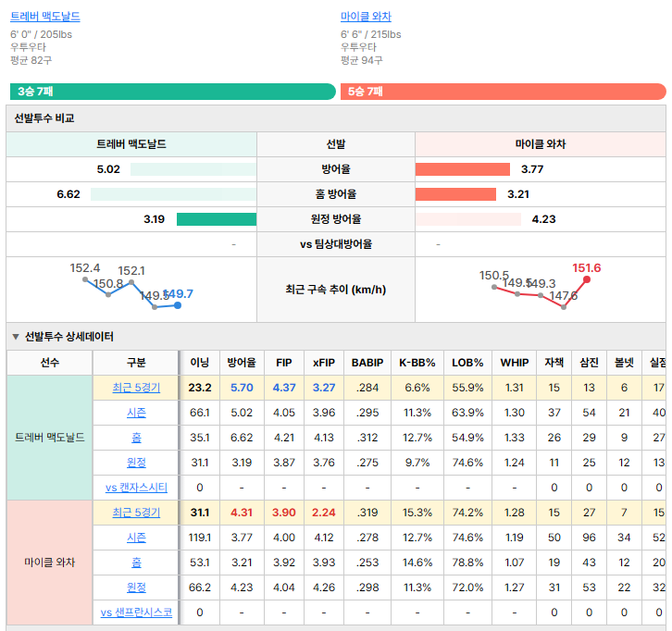672x631 pixels.
Task: Click the 트레버 맥도날드 comparison header cell
Action: [x=131, y=144]
